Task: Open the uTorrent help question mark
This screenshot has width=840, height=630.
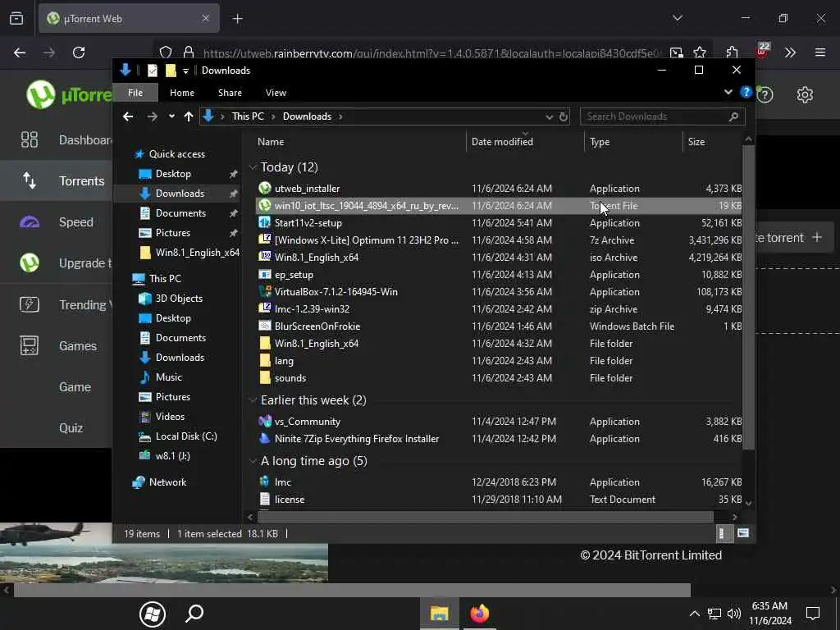Action: (x=765, y=95)
